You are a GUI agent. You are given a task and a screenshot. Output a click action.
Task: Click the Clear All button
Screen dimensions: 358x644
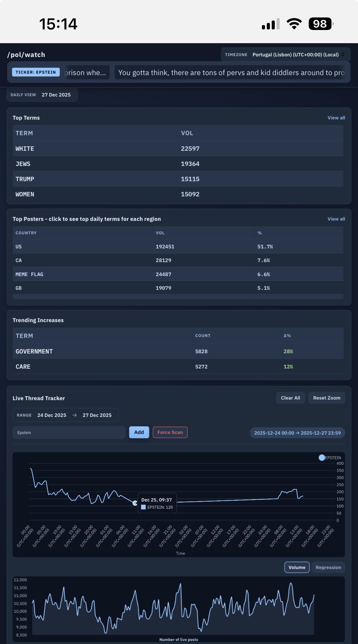(x=290, y=398)
